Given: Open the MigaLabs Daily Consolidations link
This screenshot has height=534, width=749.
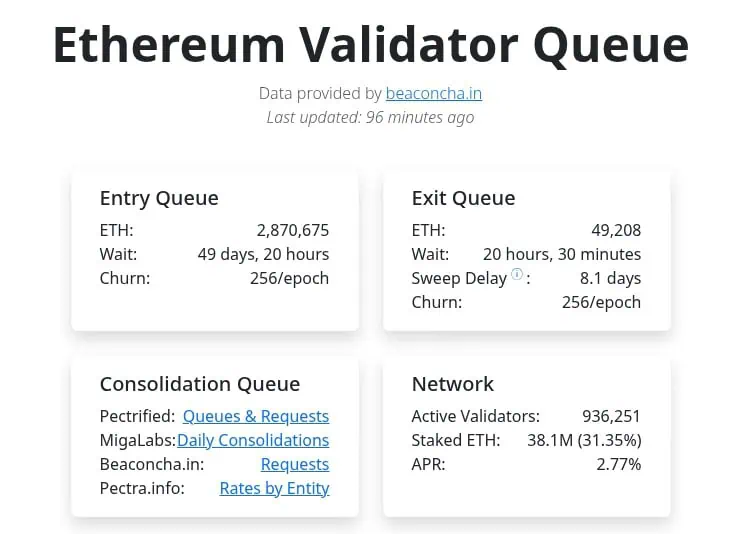Looking at the screenshot, I should pos(253,440).
